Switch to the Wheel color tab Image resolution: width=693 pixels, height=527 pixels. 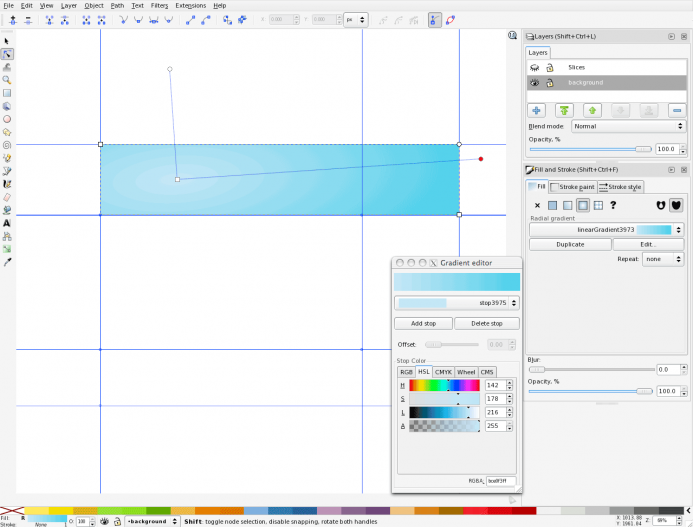[466, 372]
